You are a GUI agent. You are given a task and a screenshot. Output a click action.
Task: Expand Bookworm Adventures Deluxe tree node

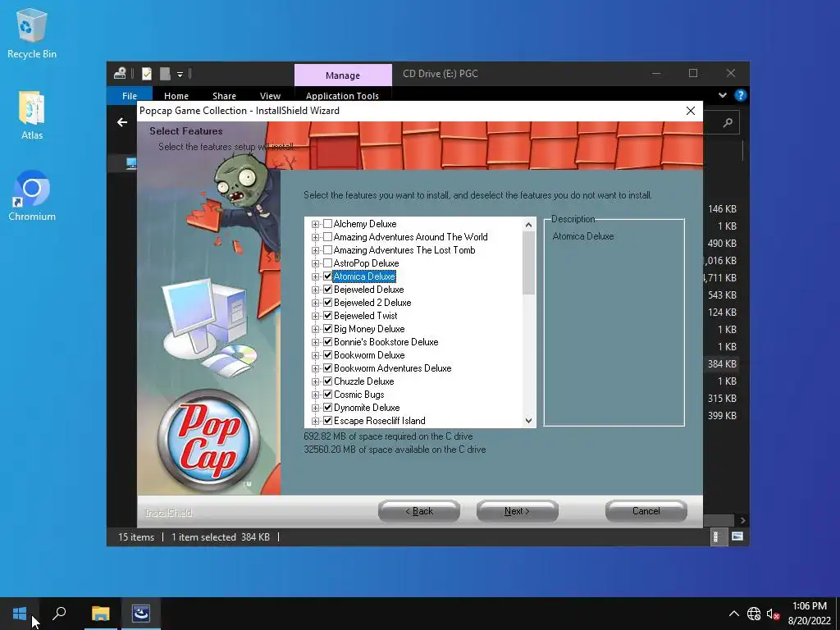[316, 368]
